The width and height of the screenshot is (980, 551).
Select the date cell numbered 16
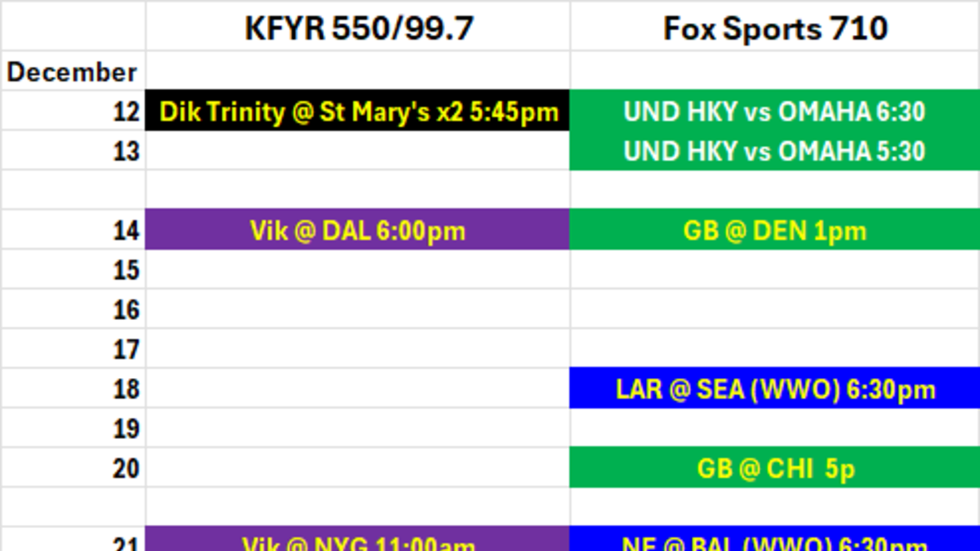tap(73, 309)
